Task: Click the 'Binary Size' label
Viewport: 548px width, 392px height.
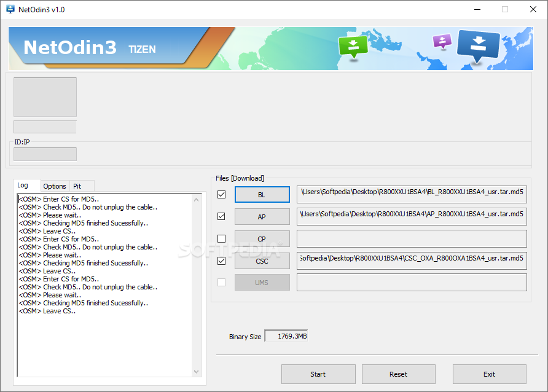Action: (245, 337)
